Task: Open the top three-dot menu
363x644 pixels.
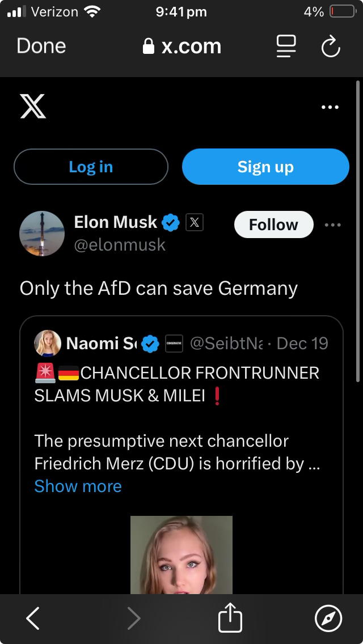Action: pyautogui.click(x=330, y=107)
